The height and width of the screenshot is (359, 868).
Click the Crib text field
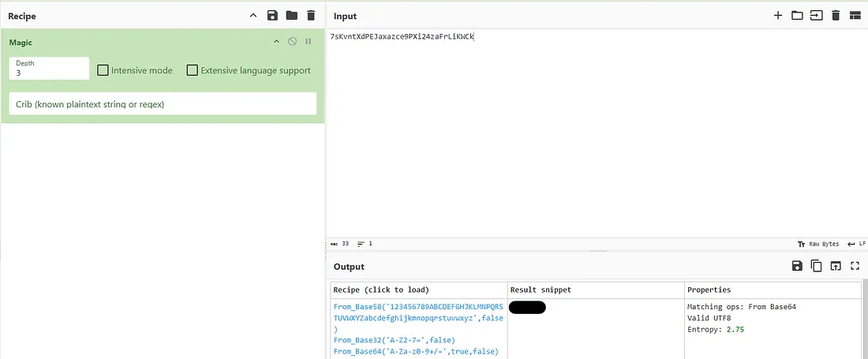pos(162,104)
